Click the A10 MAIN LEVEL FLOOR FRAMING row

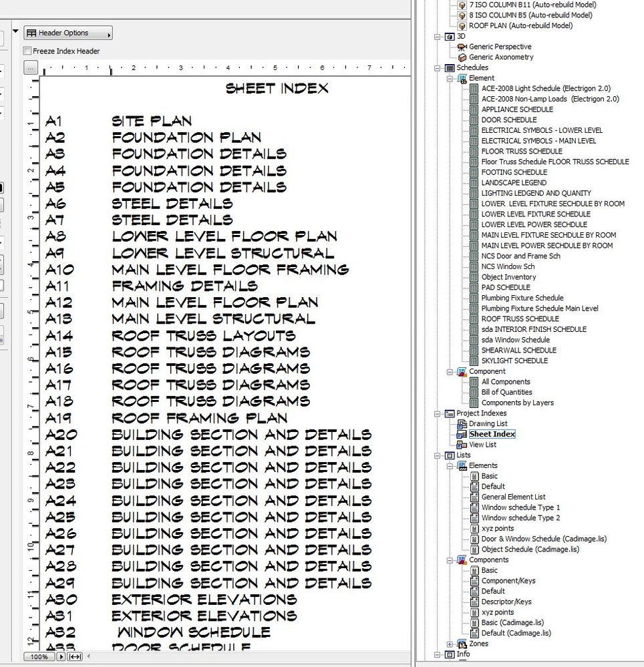click(x=197, y=270)
